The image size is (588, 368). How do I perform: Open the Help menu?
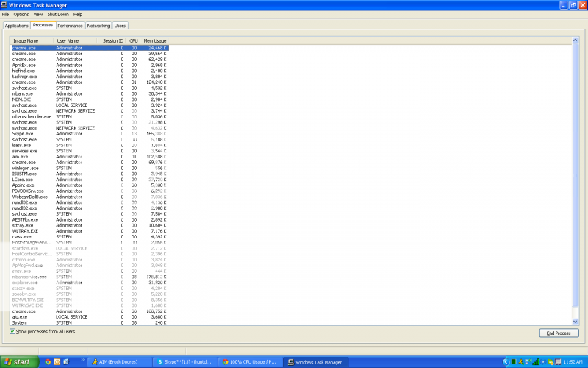78,14
